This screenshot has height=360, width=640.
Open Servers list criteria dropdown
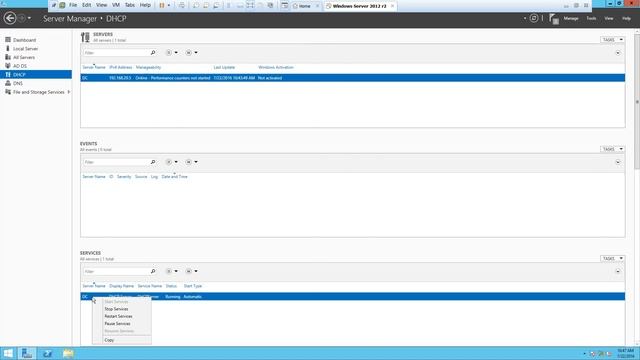(171, 53)
